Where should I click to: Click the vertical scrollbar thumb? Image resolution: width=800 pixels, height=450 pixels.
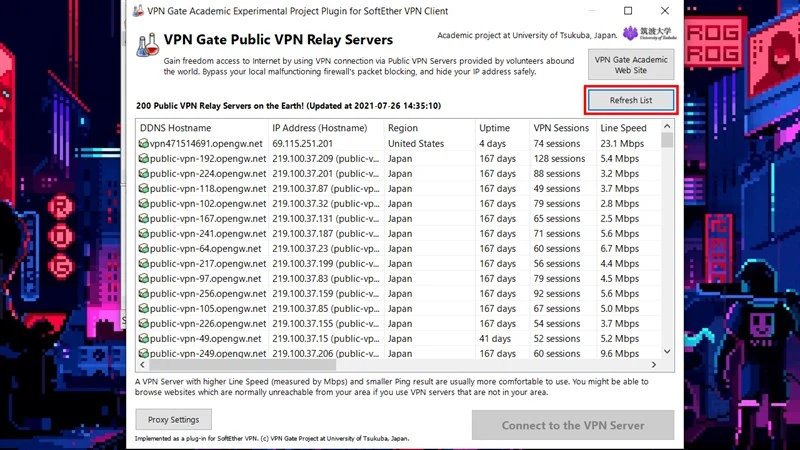coord(667,140)
